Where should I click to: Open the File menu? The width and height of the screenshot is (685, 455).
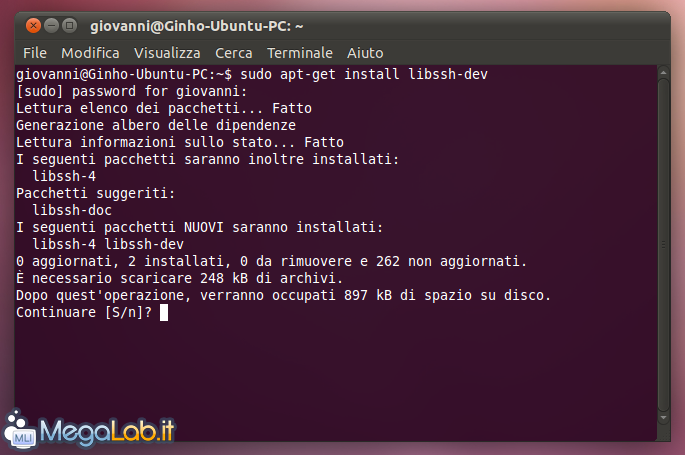(35, 53)
